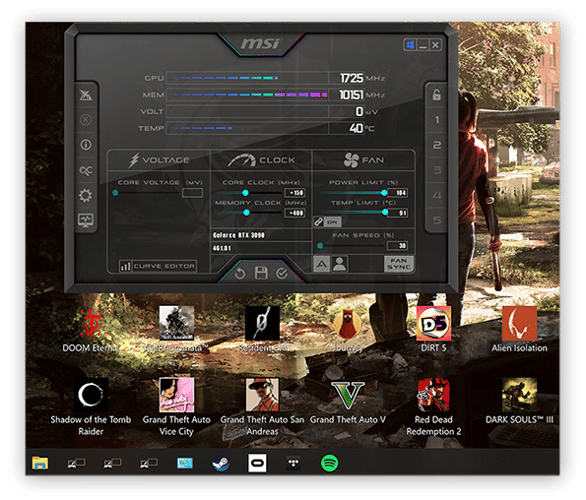This screenshot has width=586, height=500.
Task: Open NieR:Automata desktop shortcut
Action: tap(176, 329)
